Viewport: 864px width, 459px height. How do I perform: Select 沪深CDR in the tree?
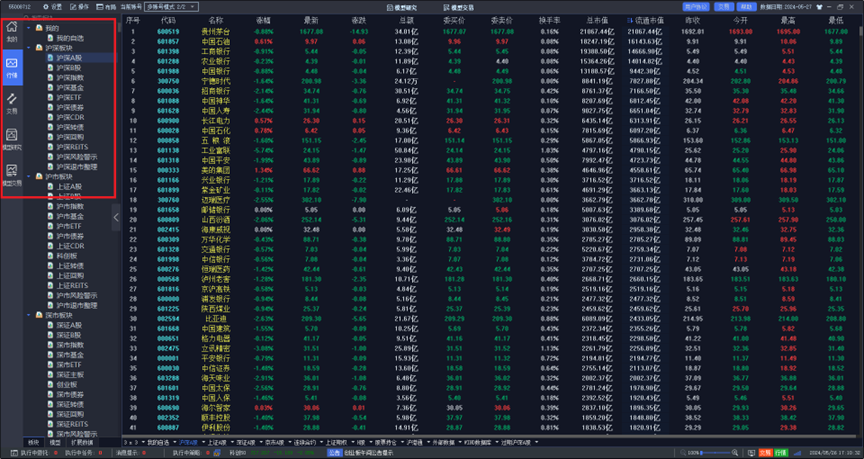click(x=70, y=117)
